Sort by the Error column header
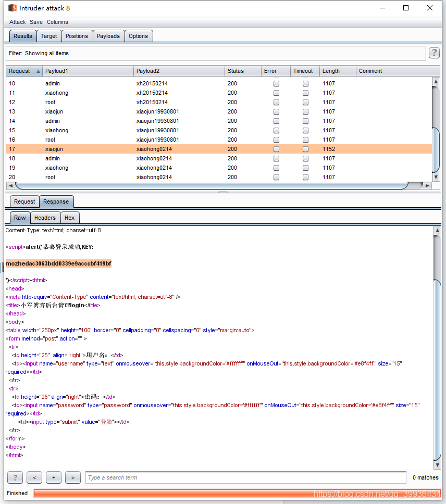446x504 pixels. click(276, 71)
